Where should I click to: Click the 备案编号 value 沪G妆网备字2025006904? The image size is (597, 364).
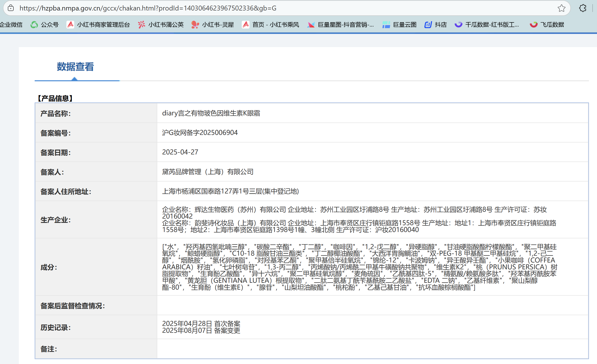pyautogui.click(x=200, y=133)
